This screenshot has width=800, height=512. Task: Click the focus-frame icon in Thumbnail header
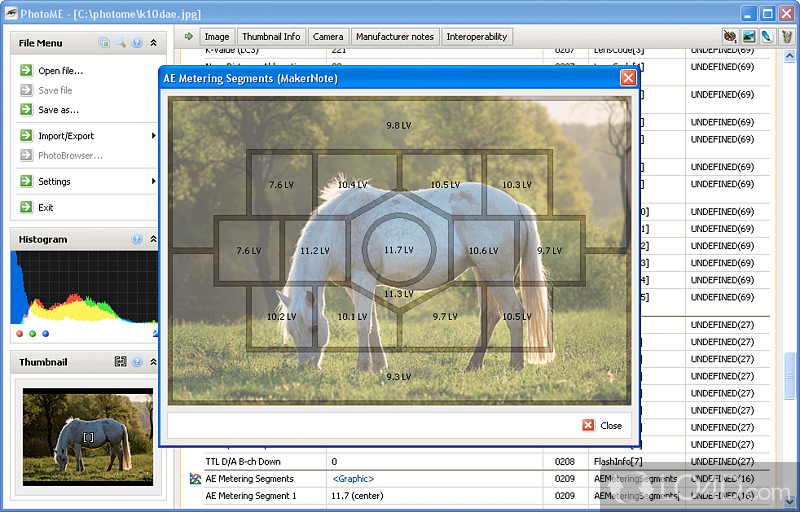pos(120,362)
